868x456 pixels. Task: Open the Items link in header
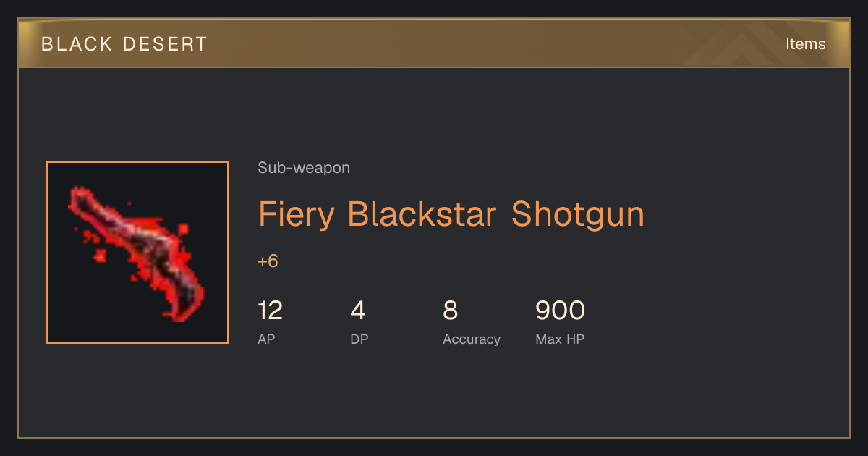805,43
